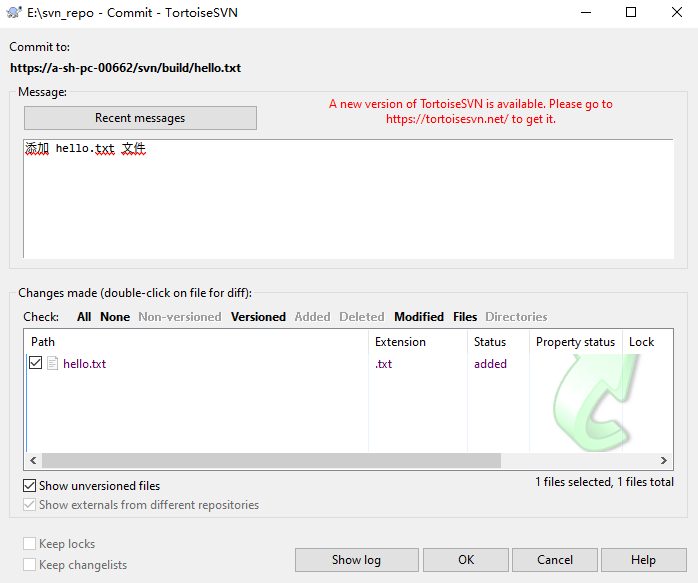Minimize the Commit dialog window
The image size is (698, 583).
[x=586, y=13]
